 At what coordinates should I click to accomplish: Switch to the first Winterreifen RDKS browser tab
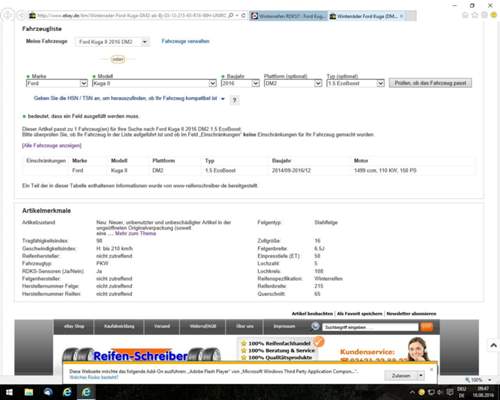point(289,16)
